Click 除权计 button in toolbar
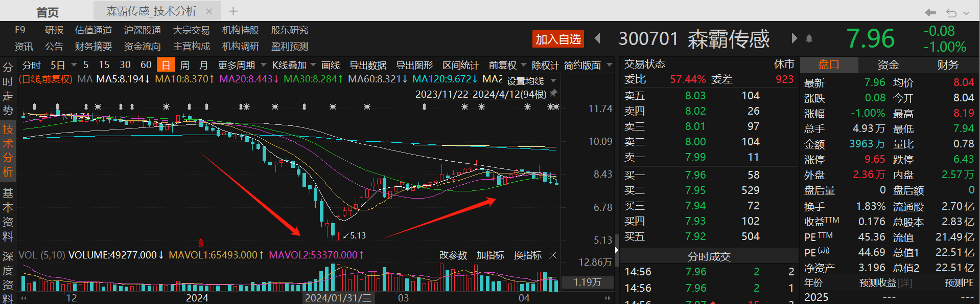Viewport: 980px width, 304px height. (545, 65)
